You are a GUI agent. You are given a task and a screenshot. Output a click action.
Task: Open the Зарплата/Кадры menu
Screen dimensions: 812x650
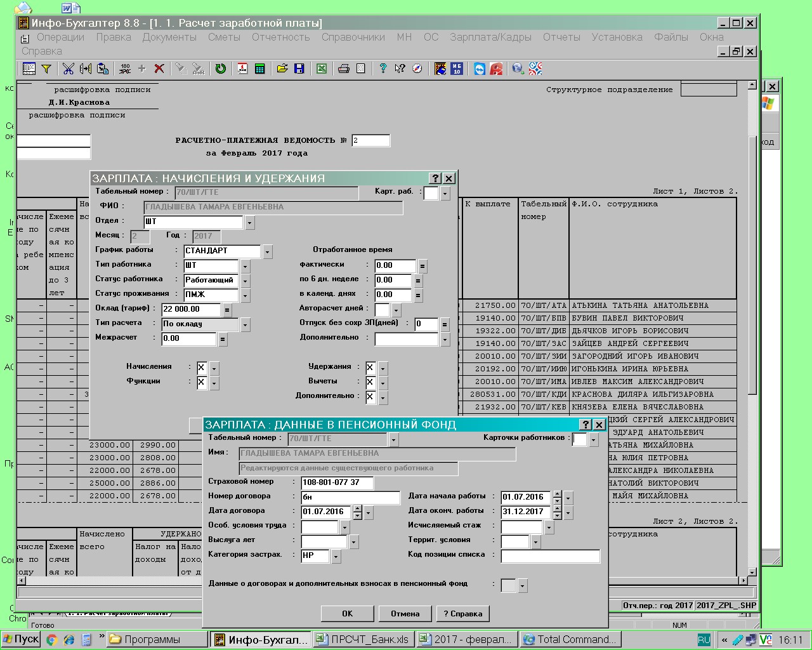click(x=490, y=37)
